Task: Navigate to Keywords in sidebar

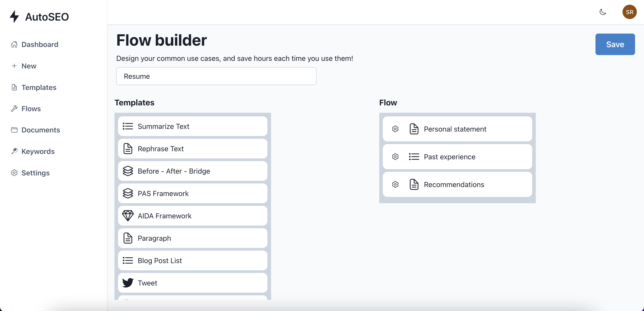Action: (x=38, y=151)
